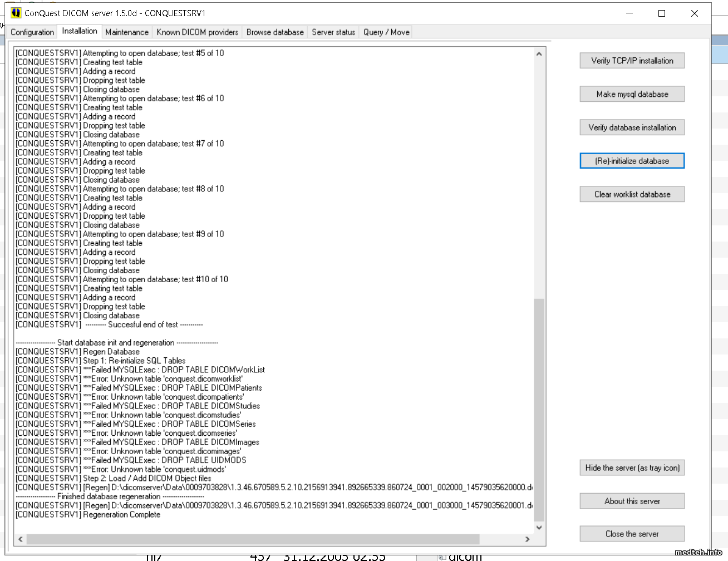Image resolution: width=728 pixels, height=561 pixels.
Task: Maximize the ConQuest DICOM server window
Action: click(662, 13)
